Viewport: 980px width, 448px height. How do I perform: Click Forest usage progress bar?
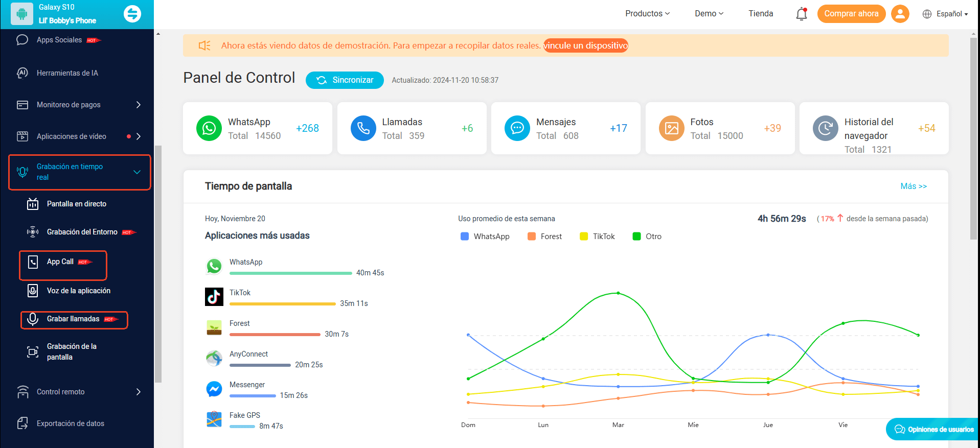(275, 335)
